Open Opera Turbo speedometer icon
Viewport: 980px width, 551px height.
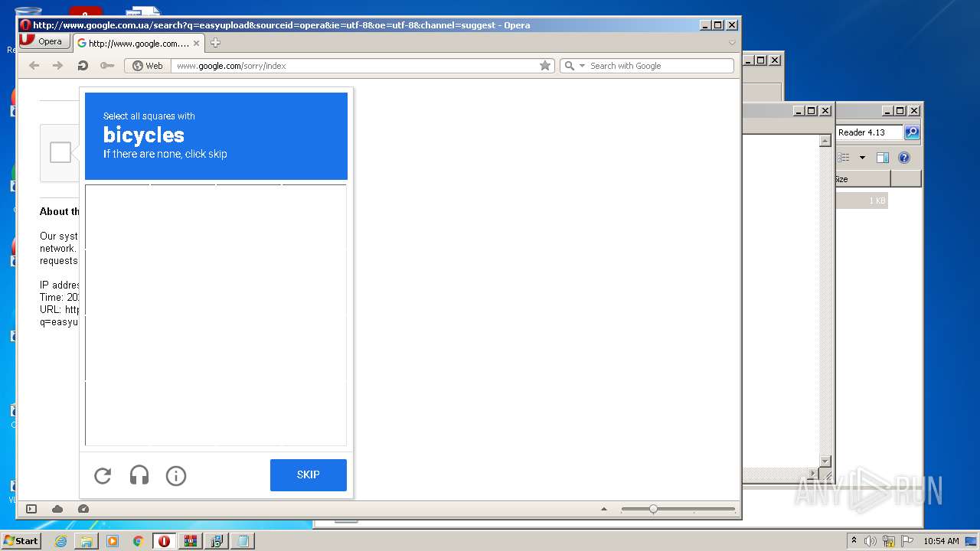[x=83, y=509]
